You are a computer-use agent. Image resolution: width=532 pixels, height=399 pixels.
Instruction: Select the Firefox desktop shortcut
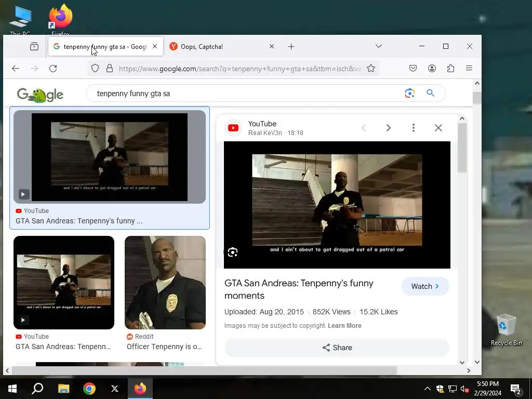61,20
